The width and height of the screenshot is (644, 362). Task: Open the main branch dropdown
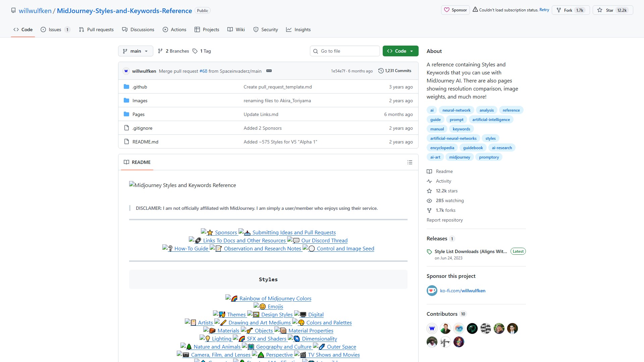tap(136, 51)
